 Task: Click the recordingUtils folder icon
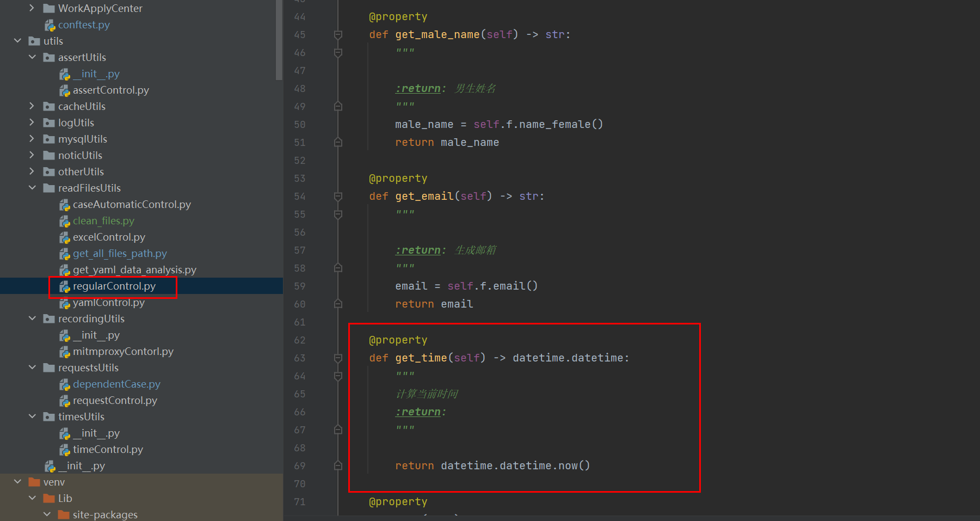coord(49,318)
